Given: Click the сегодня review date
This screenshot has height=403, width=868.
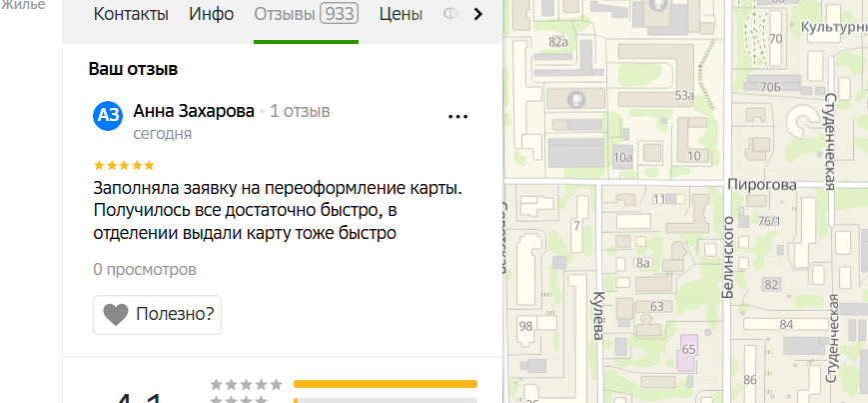Looking at the screenshot, I should click(163, 134).
